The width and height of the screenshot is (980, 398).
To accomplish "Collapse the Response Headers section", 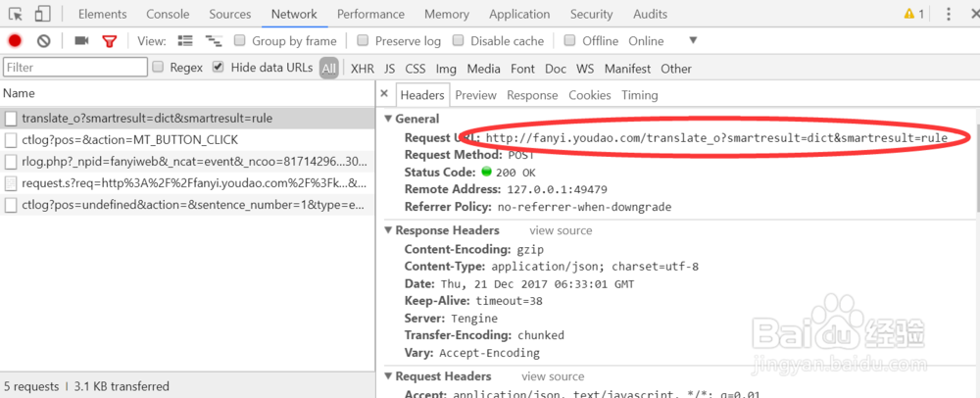I will pyautogui.click(x=389, y=230).
